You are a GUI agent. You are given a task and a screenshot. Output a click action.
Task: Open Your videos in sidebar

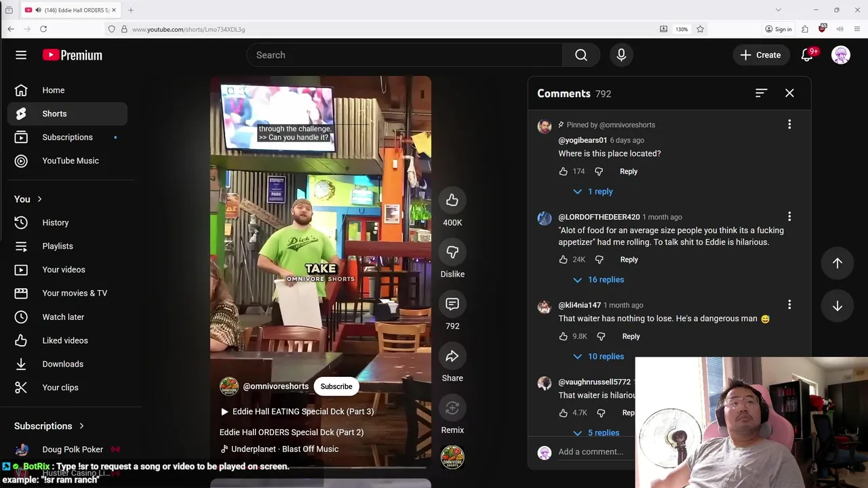point(67,270)
